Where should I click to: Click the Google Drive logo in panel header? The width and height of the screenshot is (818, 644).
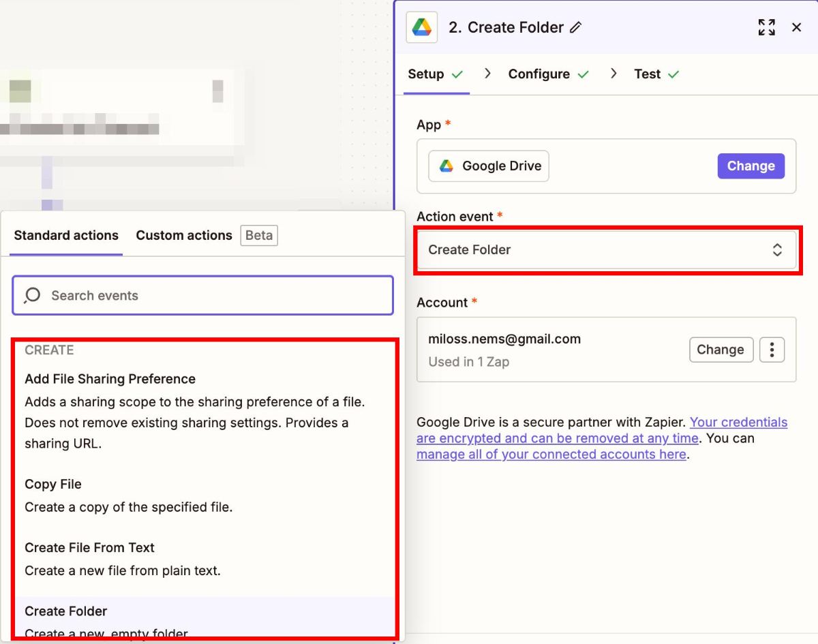click(x=421, y=27)
